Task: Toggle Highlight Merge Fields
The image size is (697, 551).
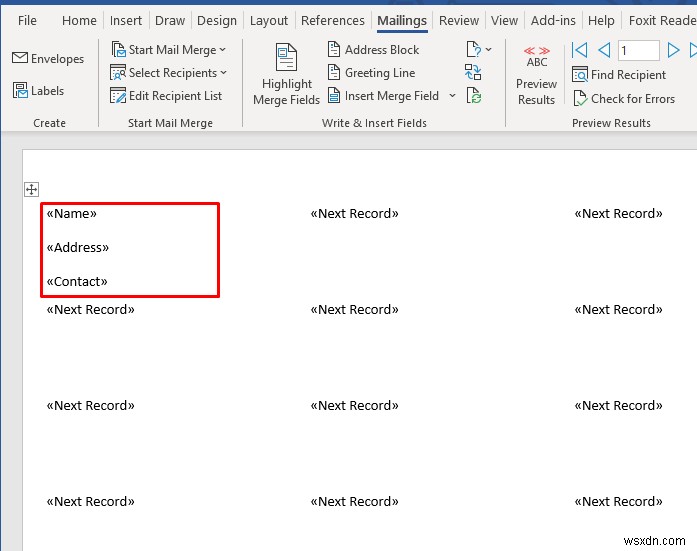Action: [x=286, y=75]
